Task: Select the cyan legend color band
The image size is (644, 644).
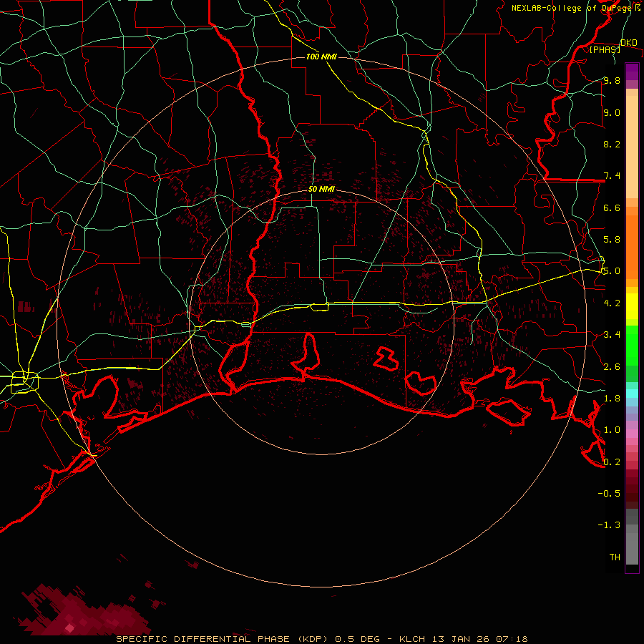Action: (x=632, y=394)
